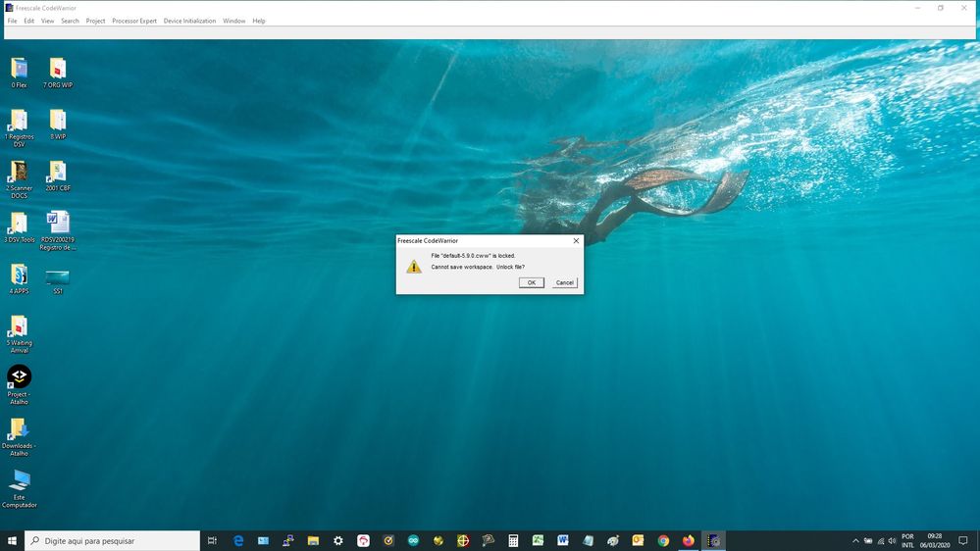Select the 0 Flex desktop folder

point(20,73)
